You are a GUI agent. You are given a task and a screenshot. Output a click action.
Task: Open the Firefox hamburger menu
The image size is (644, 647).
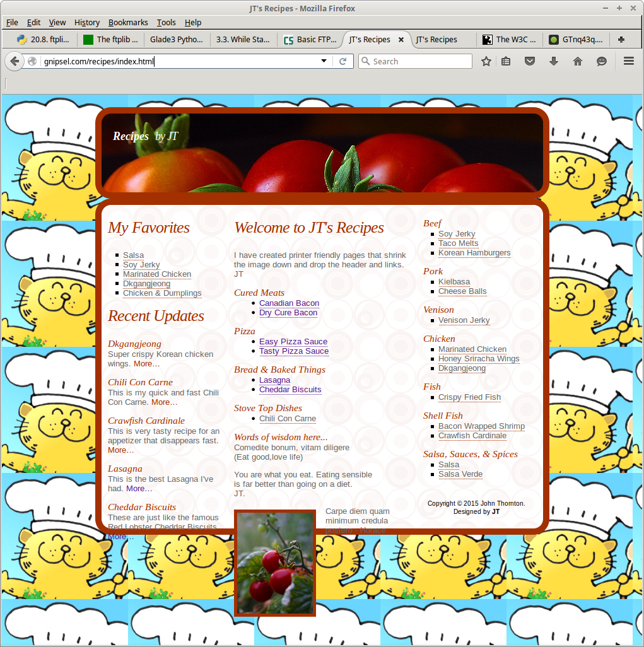tap(628, 61)
